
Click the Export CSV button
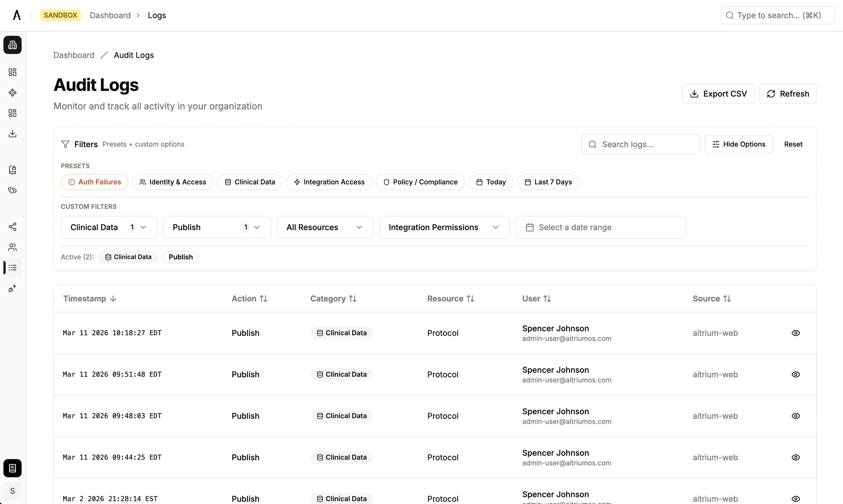point(718,94)
